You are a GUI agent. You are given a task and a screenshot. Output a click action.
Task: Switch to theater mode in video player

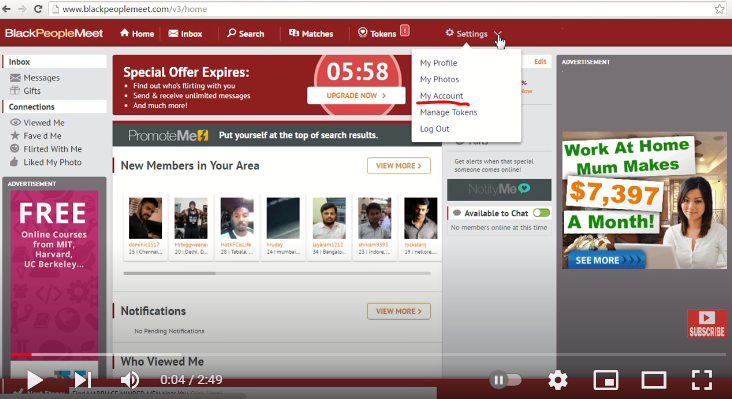pos(654,380)
